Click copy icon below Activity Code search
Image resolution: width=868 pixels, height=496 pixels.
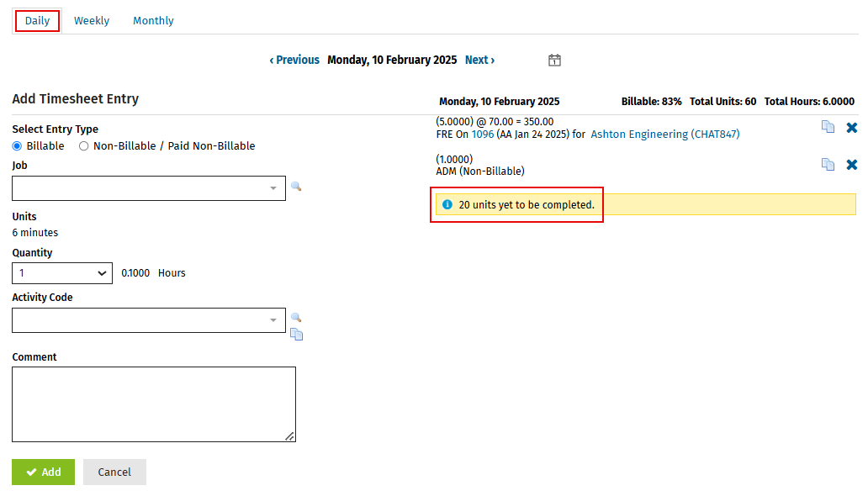(297, 335)
